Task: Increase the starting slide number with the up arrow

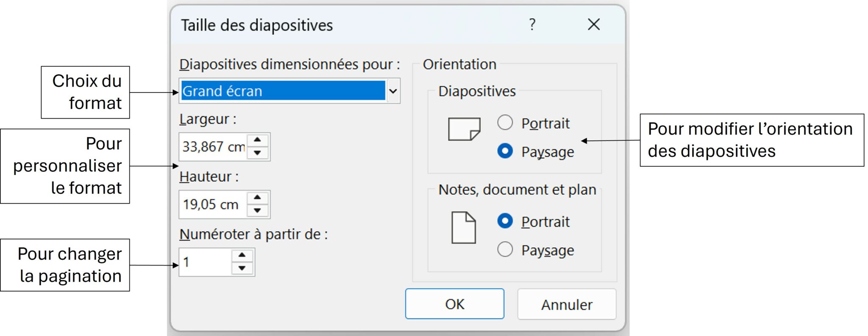Action: 241,255
